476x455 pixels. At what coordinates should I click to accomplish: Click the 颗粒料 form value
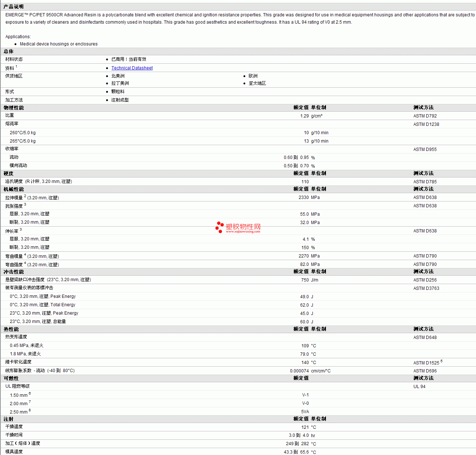click(118, 92)
